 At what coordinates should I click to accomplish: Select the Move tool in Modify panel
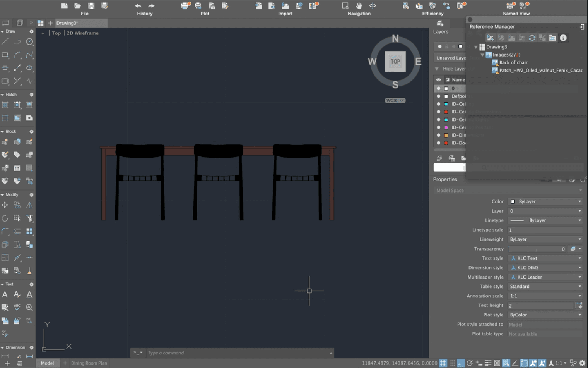[x=5, y=205]
